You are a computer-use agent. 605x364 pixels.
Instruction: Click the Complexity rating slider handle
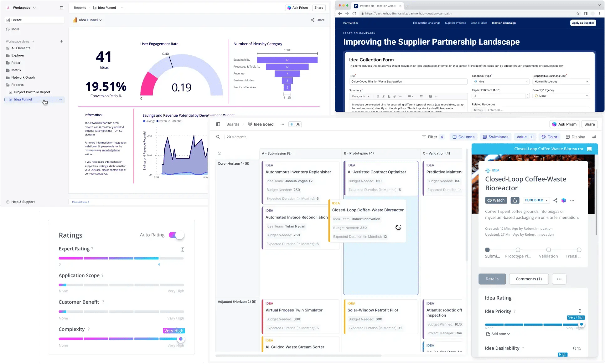tap(181, 339)
